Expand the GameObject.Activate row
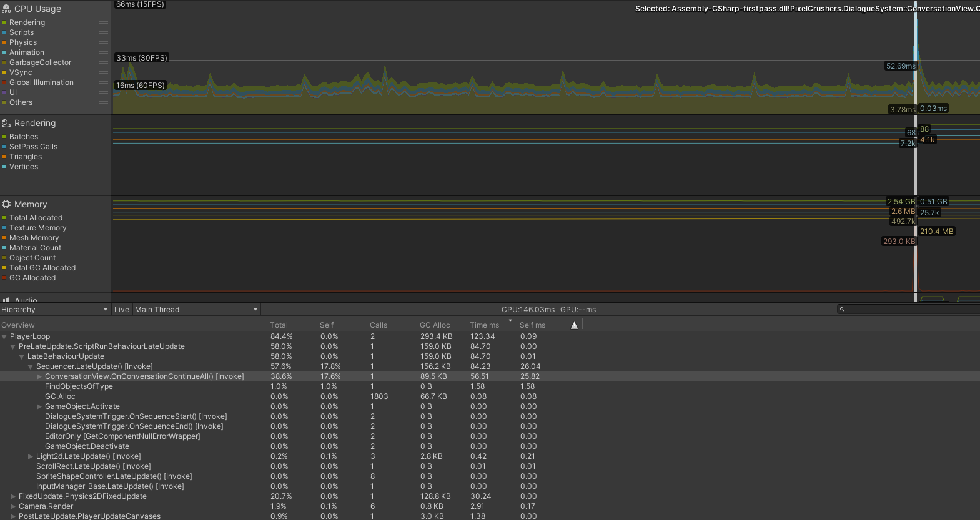The height and width of the screenshot is (520, 980). click(x=39, y=406)
